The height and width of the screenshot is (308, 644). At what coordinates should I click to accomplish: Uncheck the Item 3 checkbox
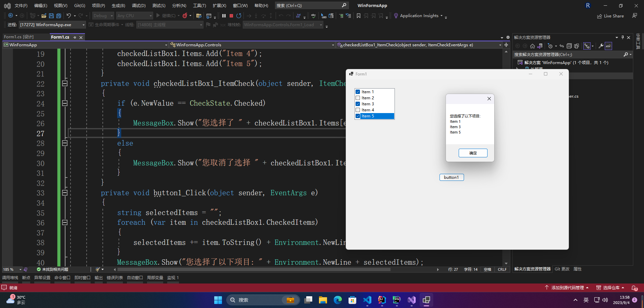tap(358, 104)
